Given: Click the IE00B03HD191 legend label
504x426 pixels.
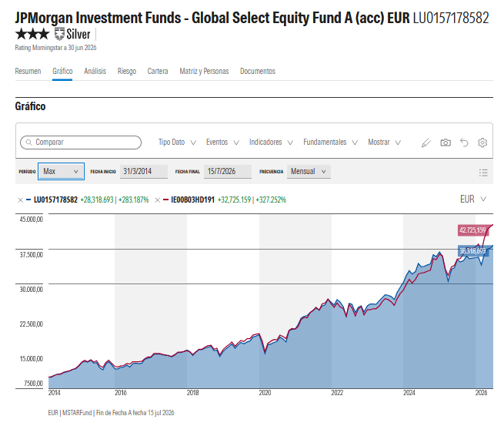Looking at the screenshot, I should click(x=192, y=200).
